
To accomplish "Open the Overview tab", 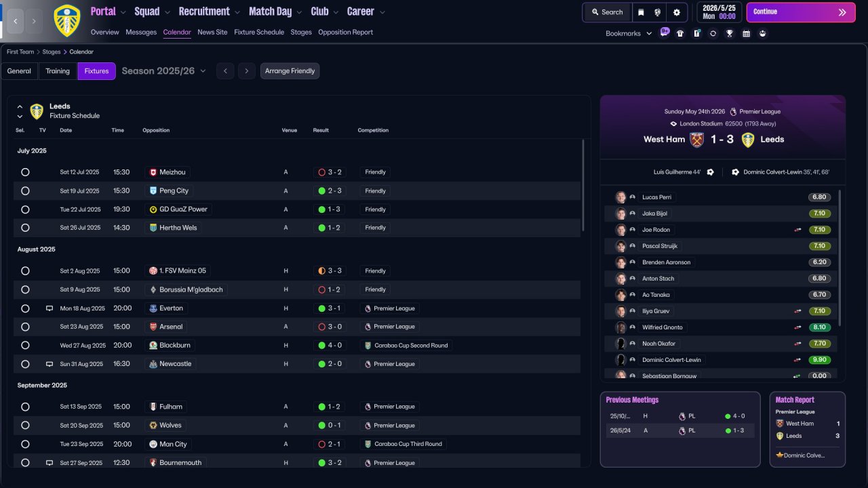I will [x=104, y=32].
